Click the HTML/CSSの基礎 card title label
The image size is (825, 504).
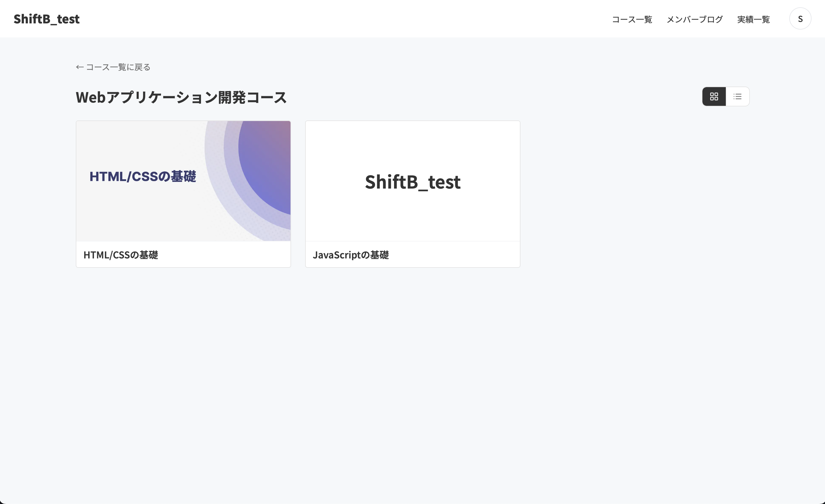[x=121, y=255]
